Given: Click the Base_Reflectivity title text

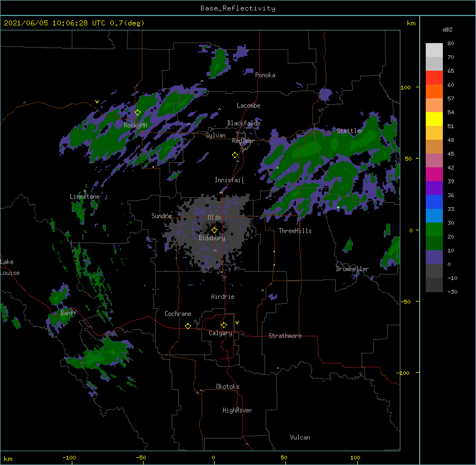Looking at the screenshot, I should (x=238, y=8).
